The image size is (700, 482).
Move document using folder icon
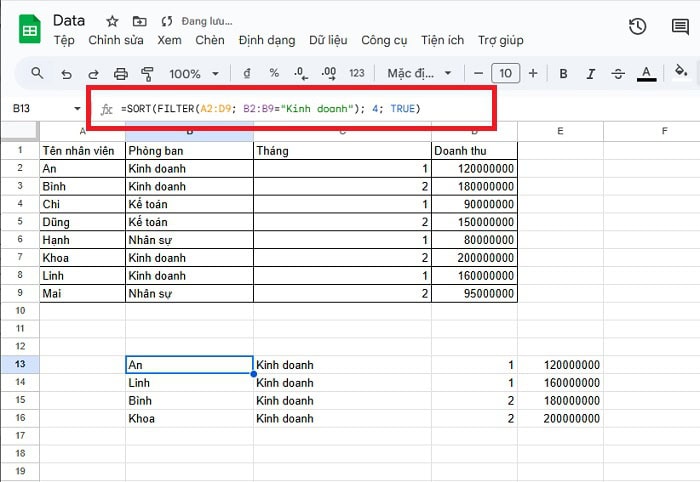tap(138, 20)
